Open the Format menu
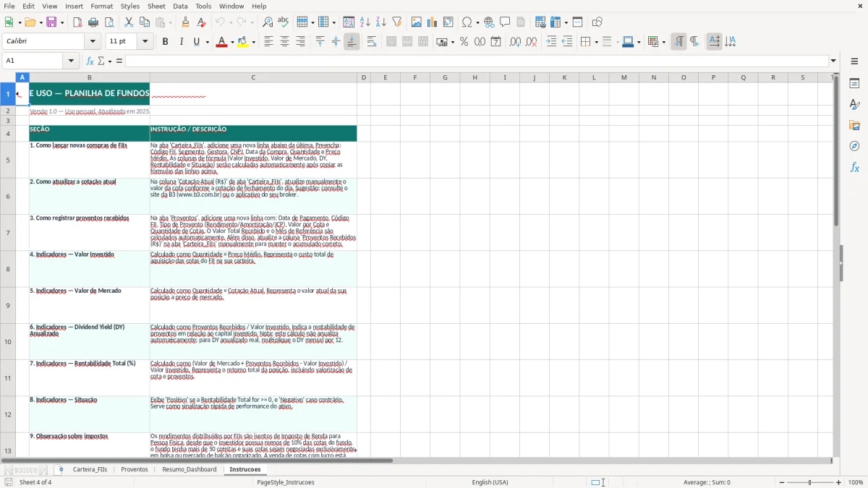Image resolution: width=868 pixels, height=488 pixels. (101, 6)
